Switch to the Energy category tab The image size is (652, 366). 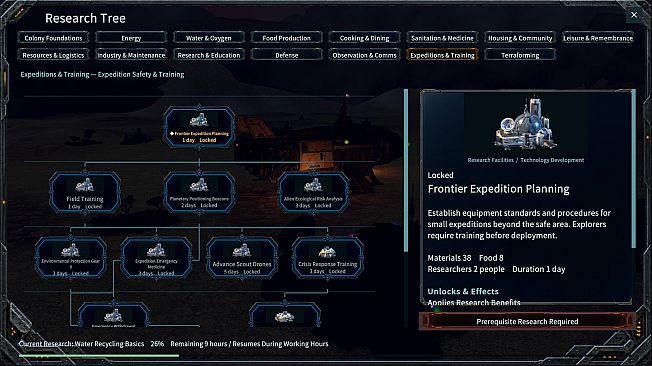click(x=131, y=38)
